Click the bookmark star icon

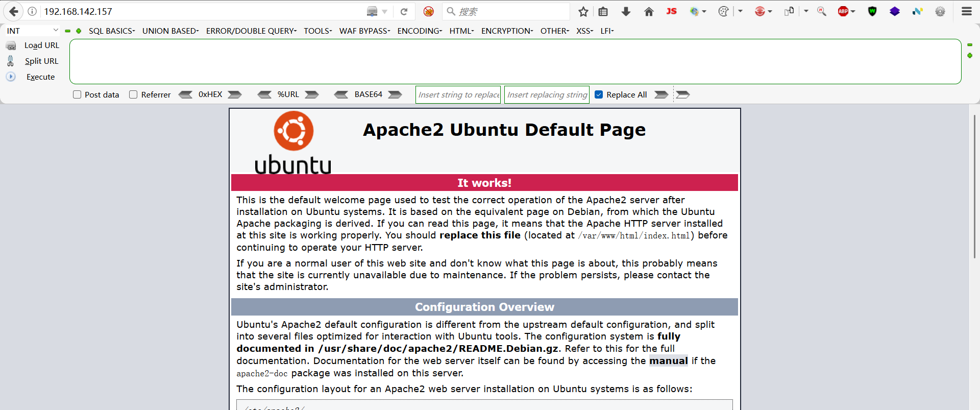[583, 11]
